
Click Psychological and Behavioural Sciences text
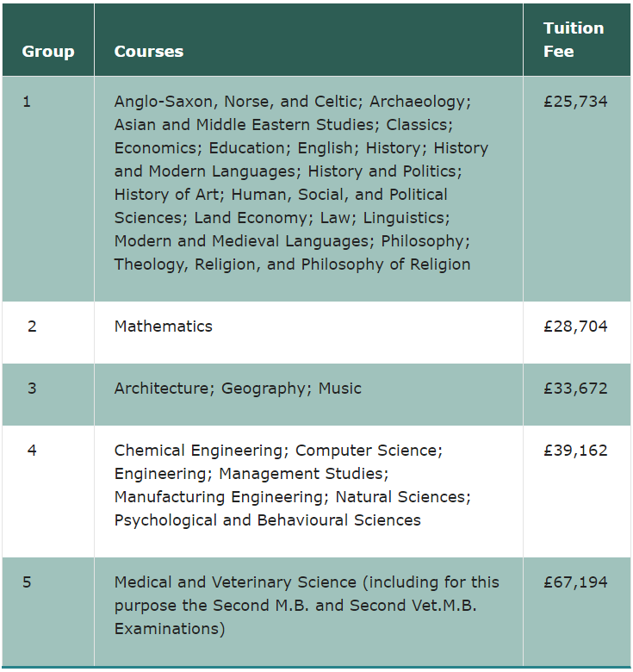268,520
